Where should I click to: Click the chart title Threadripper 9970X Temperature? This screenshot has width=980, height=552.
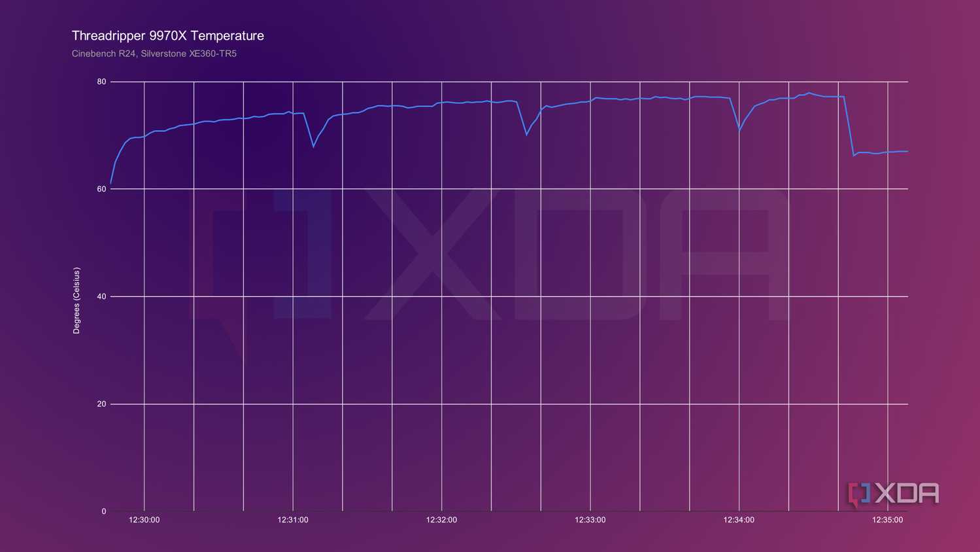pyautogui.click(x=168, y=36)
